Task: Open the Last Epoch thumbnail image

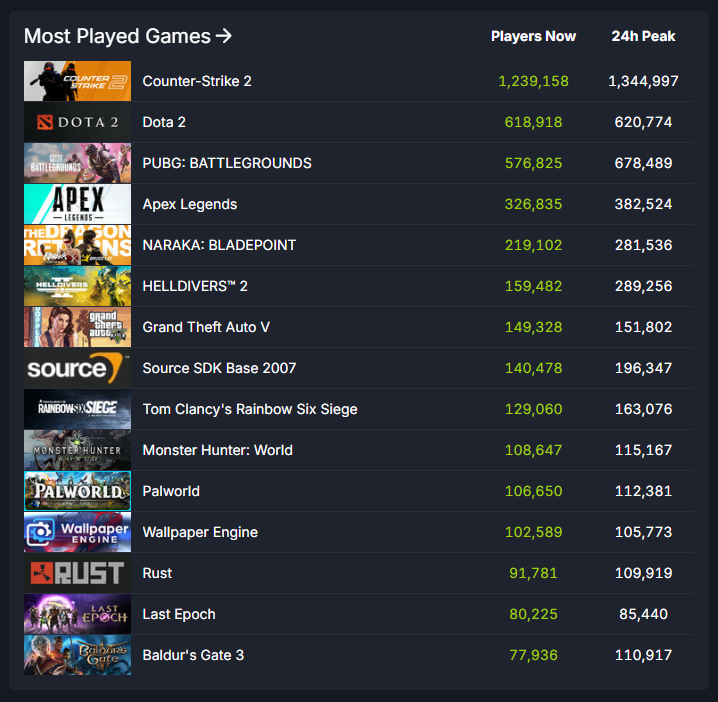Action: pos(77,614)
